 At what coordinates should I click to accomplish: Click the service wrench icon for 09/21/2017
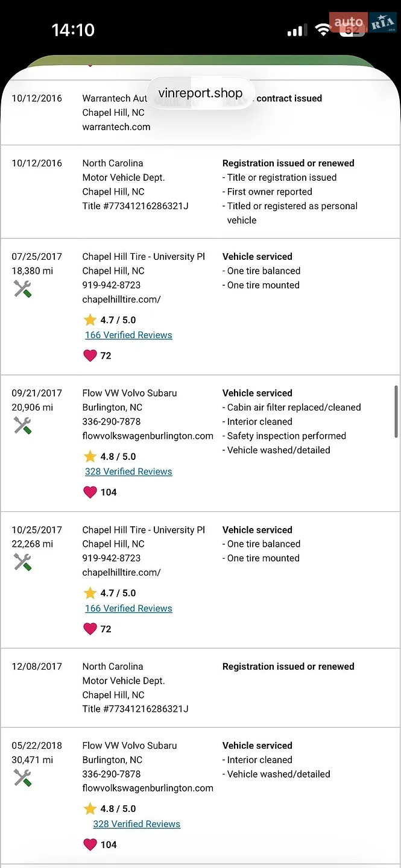point(22,426)
